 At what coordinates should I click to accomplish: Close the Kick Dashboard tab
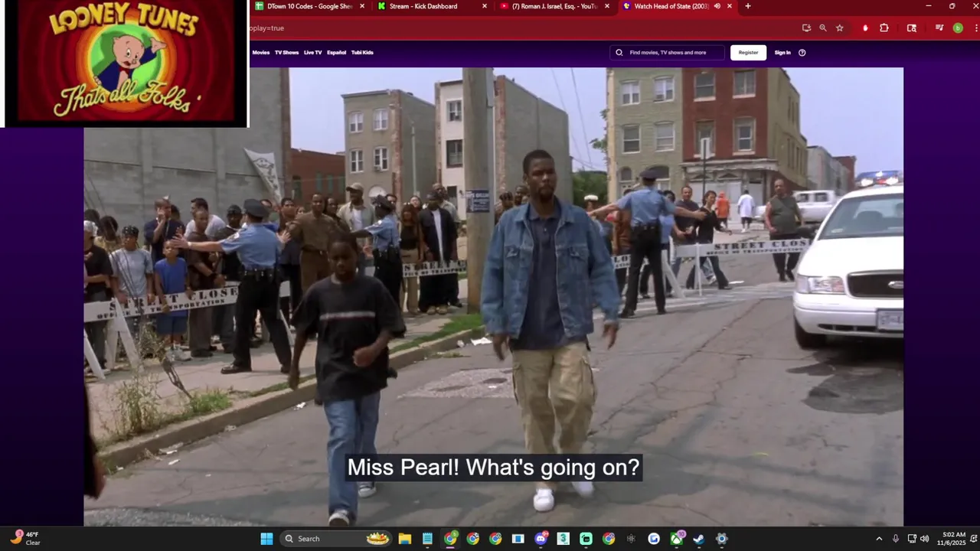click(485, 6)
